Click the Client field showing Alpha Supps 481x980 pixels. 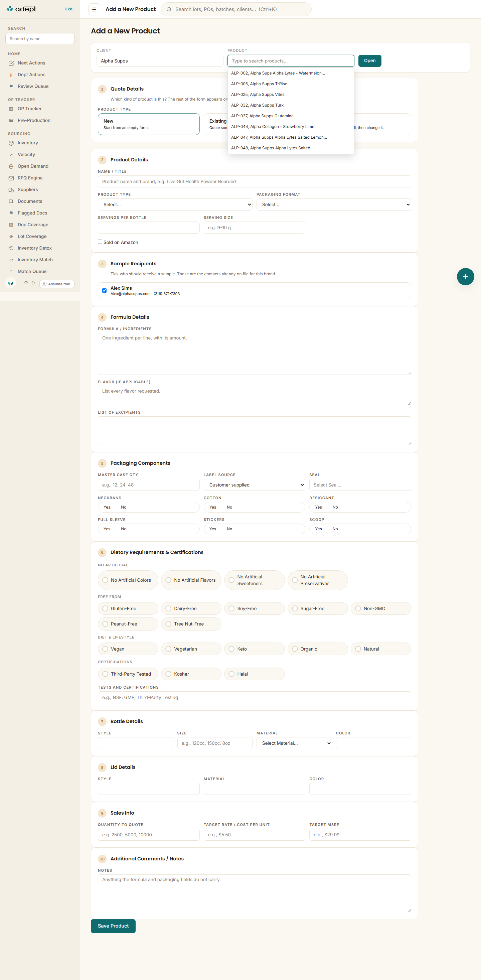160,61
